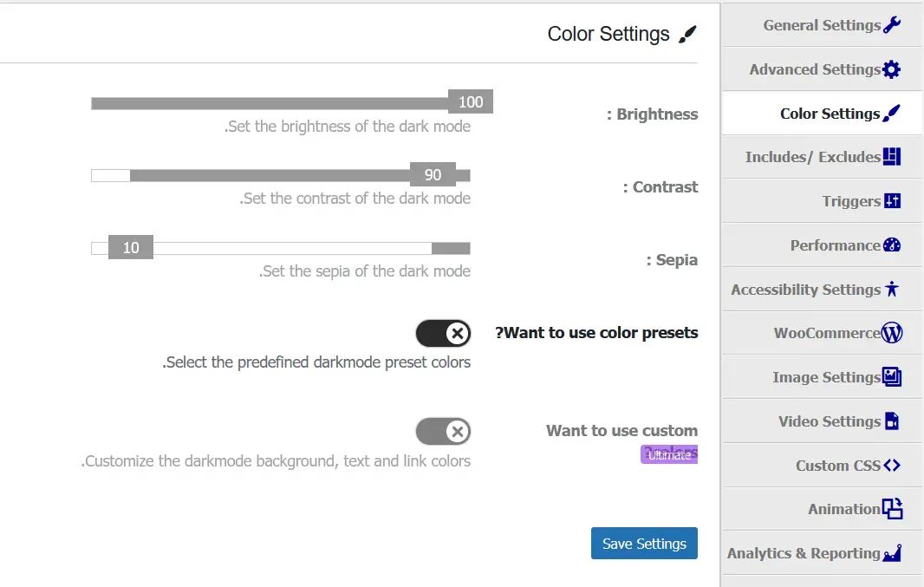
Task: Click the Video Settings file icon
Action: 892,422
